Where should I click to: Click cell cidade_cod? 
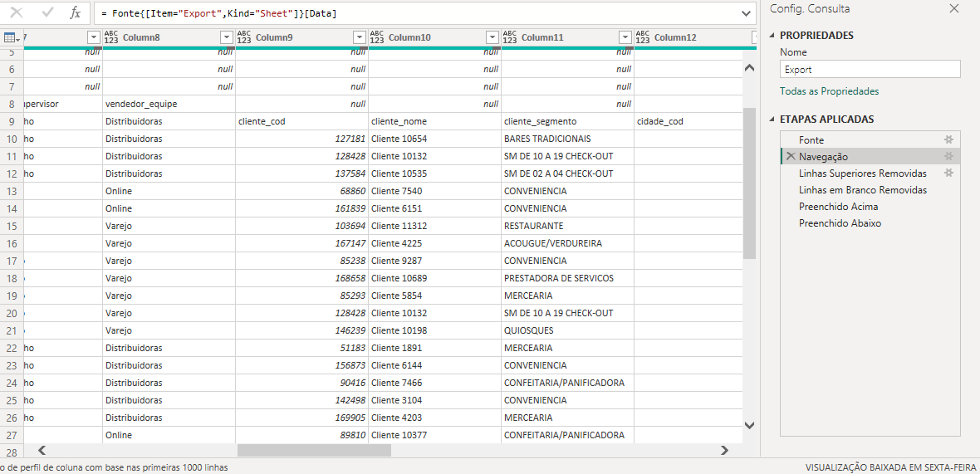tap(688, 121)
